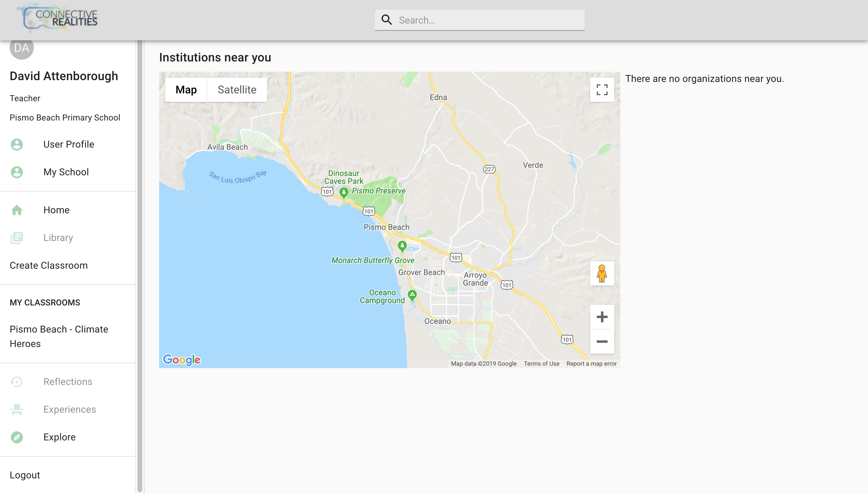Zoom in on the map
This screenshot has width=868, height=494.
(602, 317)
